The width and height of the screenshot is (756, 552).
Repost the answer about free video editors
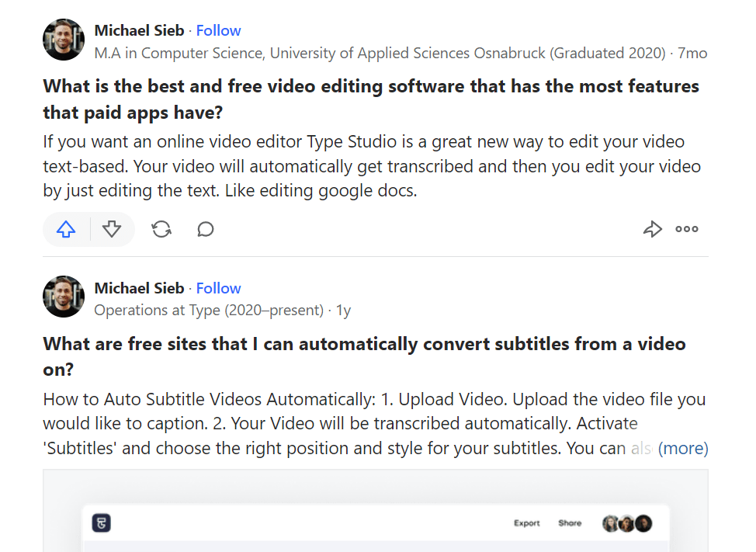click(161, 229)
